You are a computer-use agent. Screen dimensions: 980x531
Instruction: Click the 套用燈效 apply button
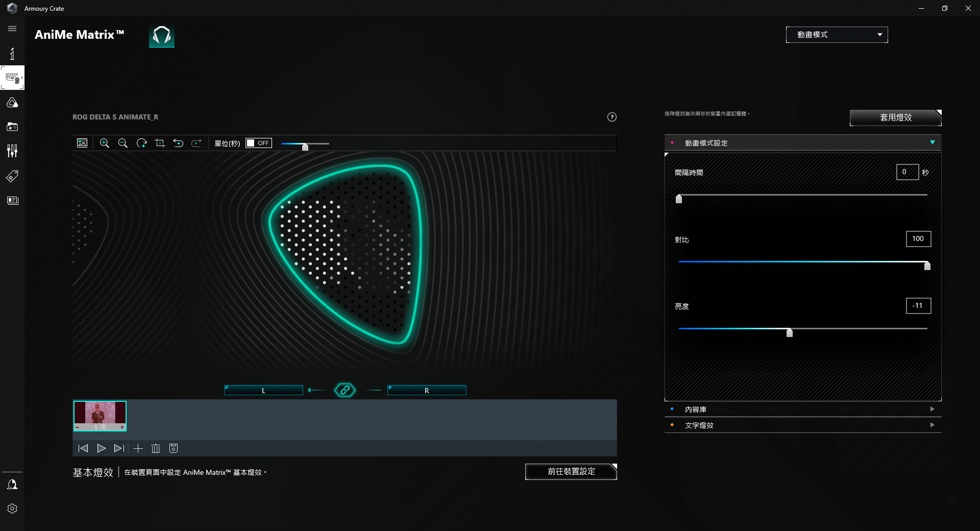pos(896,117)
